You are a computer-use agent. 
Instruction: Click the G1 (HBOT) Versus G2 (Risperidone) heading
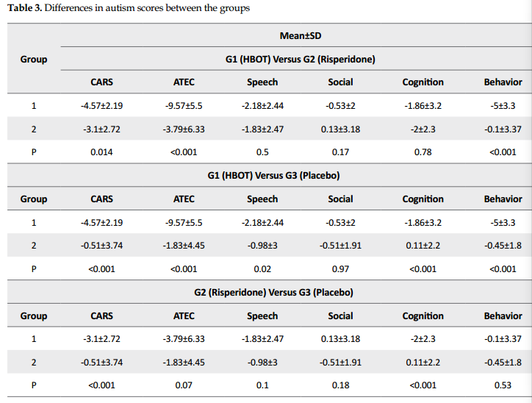pyautogui.click(x=301, y=59)
